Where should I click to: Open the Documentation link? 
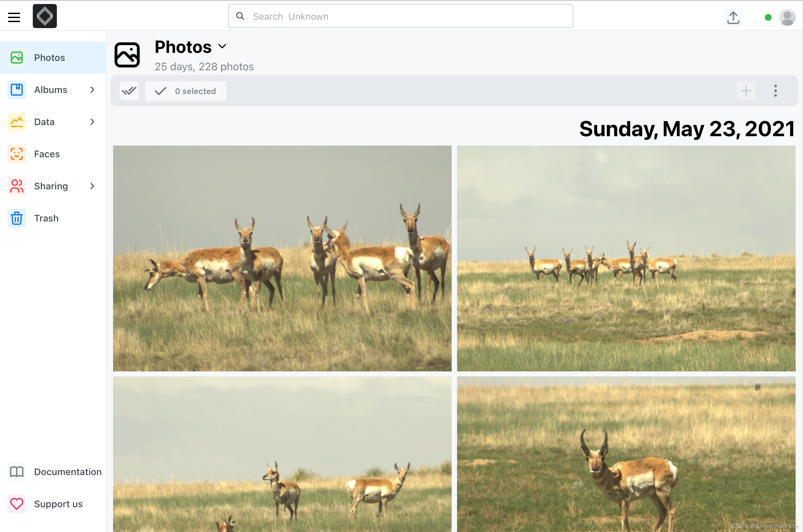point(68,472)
